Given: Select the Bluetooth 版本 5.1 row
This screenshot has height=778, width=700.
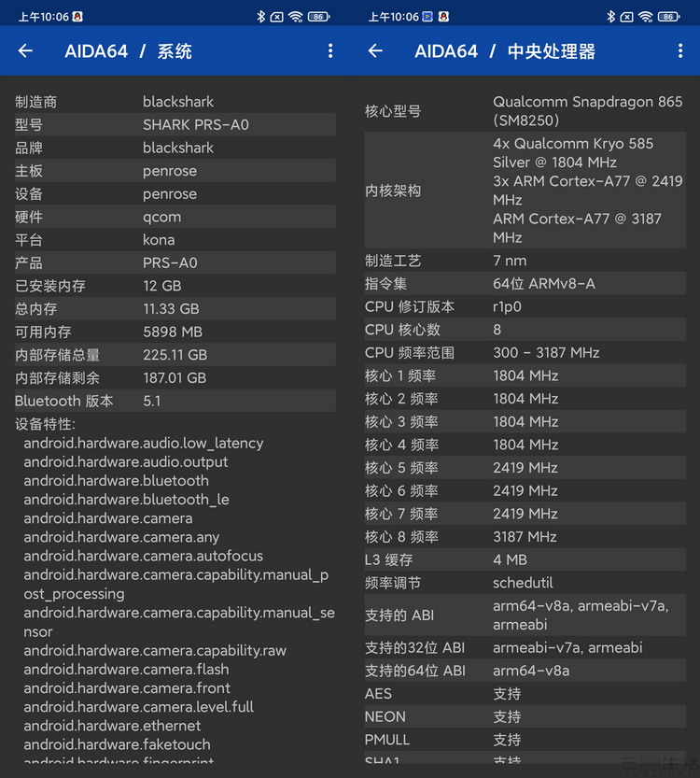Looking at the screenshot, I should point(175,401).
